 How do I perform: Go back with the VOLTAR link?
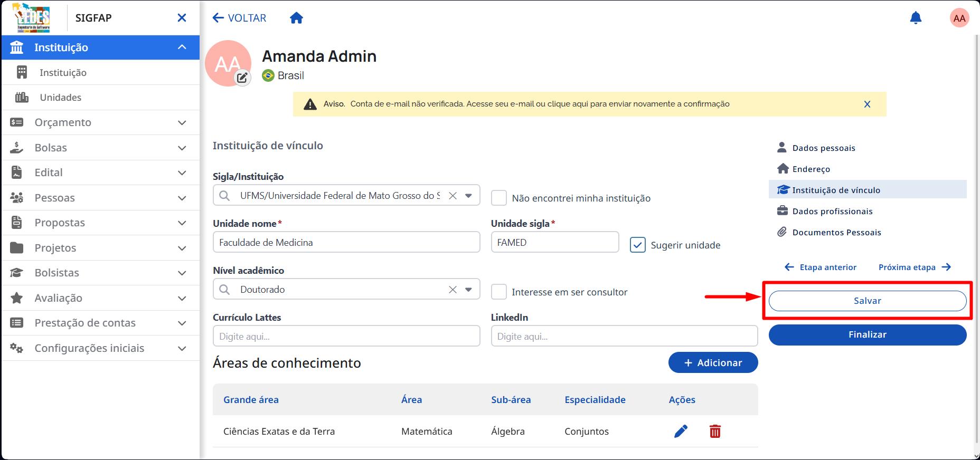click(239, 18)
